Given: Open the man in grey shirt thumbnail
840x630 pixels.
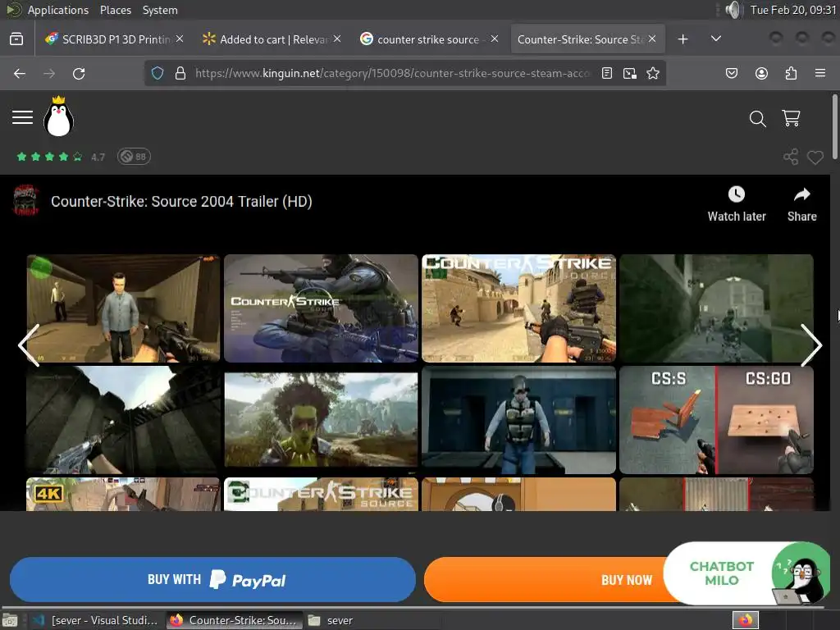Looking at the screenshot, I should (123, 308).
